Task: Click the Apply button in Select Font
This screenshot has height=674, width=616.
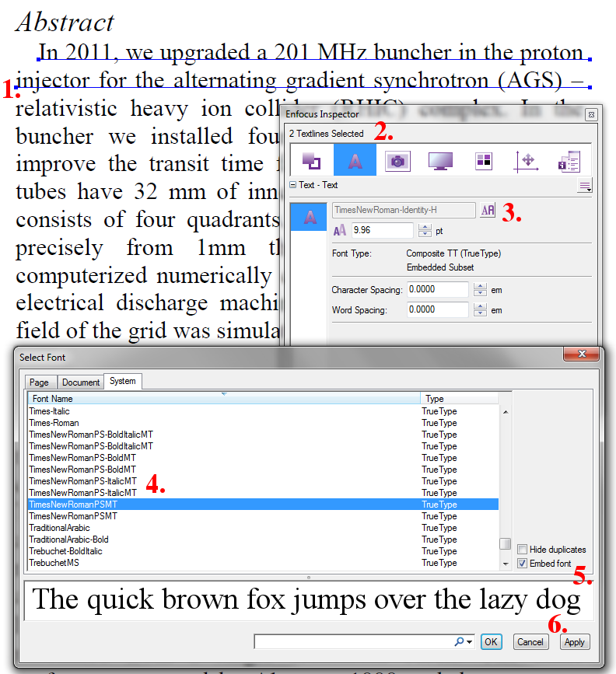Action: coord(574,642)
